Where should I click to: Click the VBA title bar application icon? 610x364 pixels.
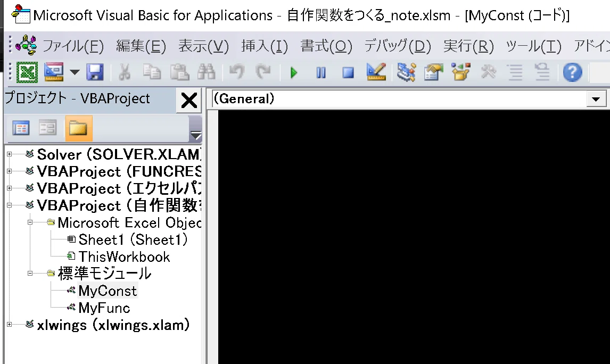(20, 14)
